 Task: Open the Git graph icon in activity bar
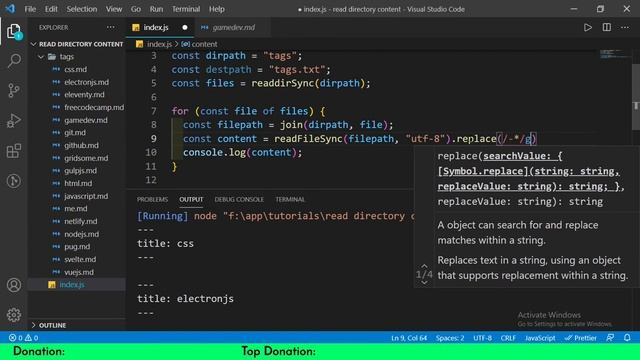14,181
